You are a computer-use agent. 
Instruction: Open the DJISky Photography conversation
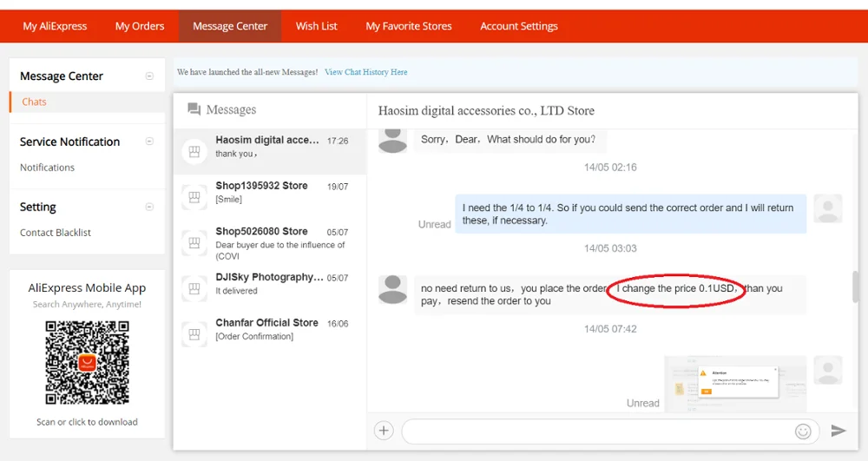click(x=270, y=287)
